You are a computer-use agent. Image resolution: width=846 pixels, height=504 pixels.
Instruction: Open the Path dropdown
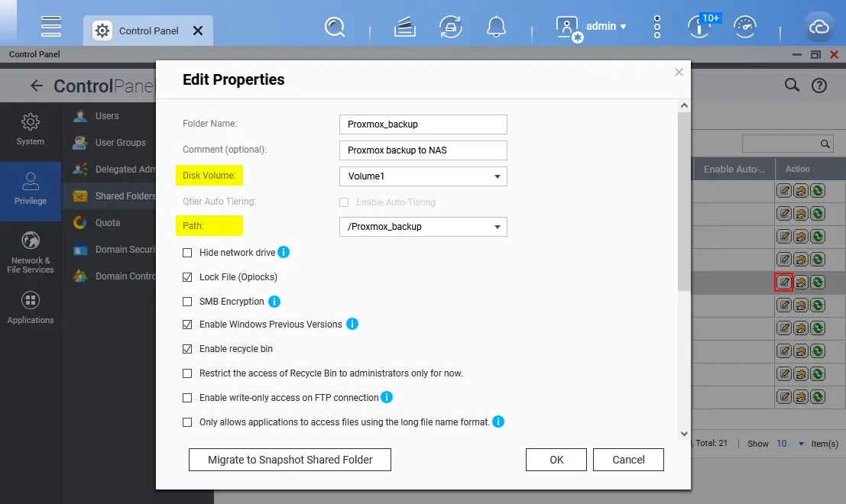pyautogui.click(x=423, y=226)
